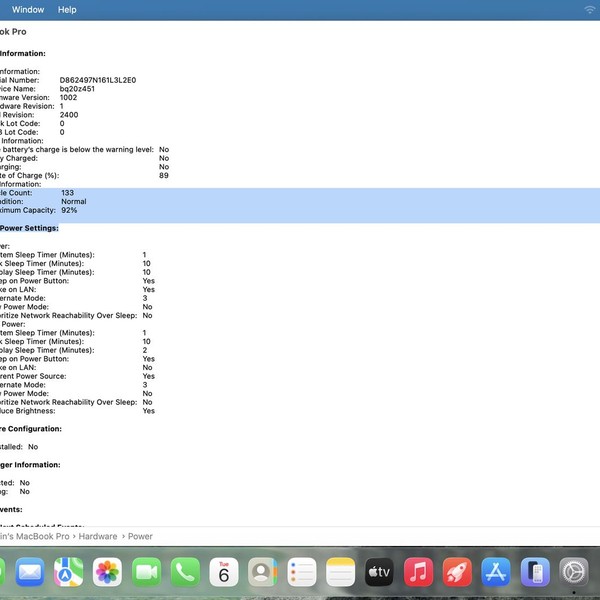600x600 pixels.
Task: Open the Mail app in the Dock
Action: (31, 572)
